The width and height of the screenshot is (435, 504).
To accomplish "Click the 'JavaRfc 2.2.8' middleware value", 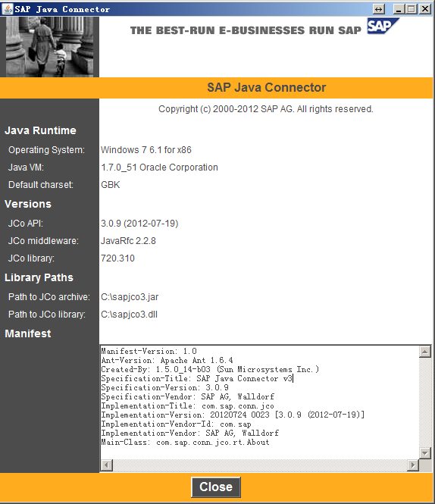I will [128, 241].
